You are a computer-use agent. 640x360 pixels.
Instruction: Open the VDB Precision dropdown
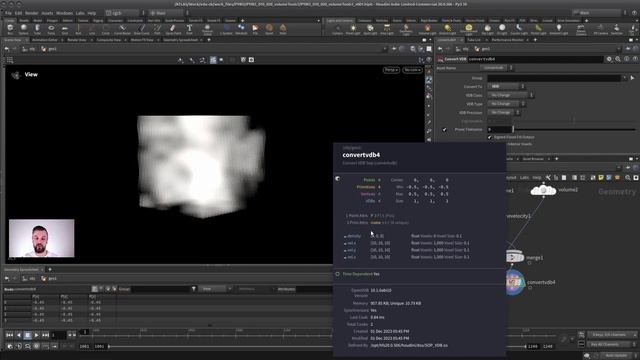[x=504, y=112]
